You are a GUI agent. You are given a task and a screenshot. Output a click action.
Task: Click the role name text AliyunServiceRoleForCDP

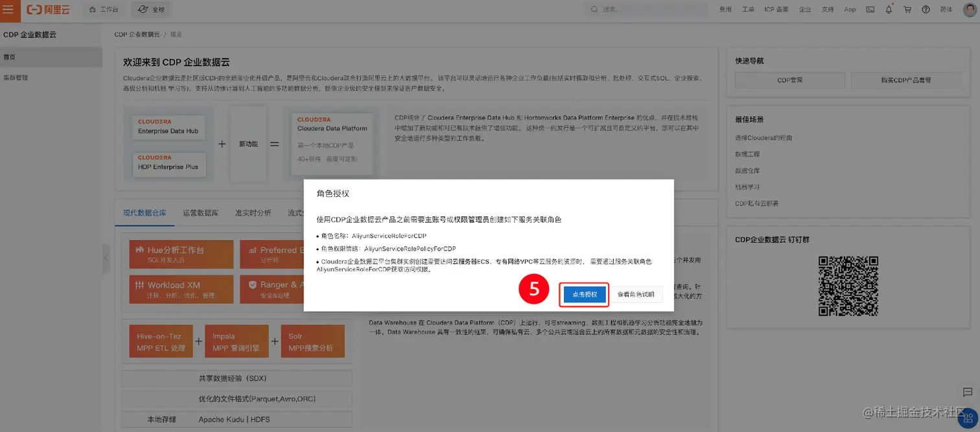(389, 236)
